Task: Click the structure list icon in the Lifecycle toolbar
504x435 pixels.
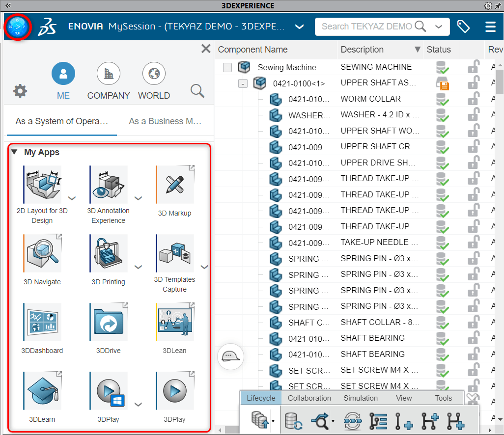Action: coord(378,421)
